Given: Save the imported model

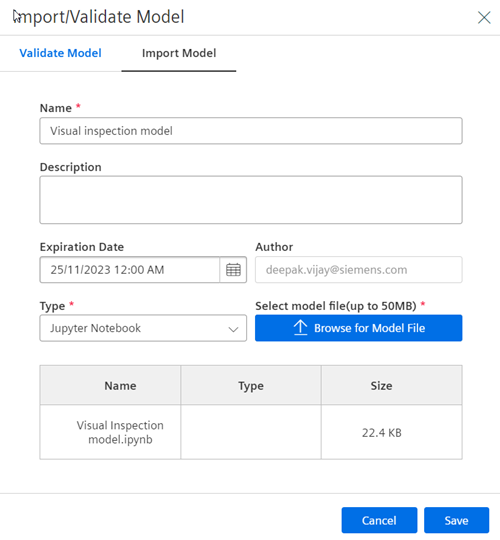Looking at the screenshot, I should 456,520.
